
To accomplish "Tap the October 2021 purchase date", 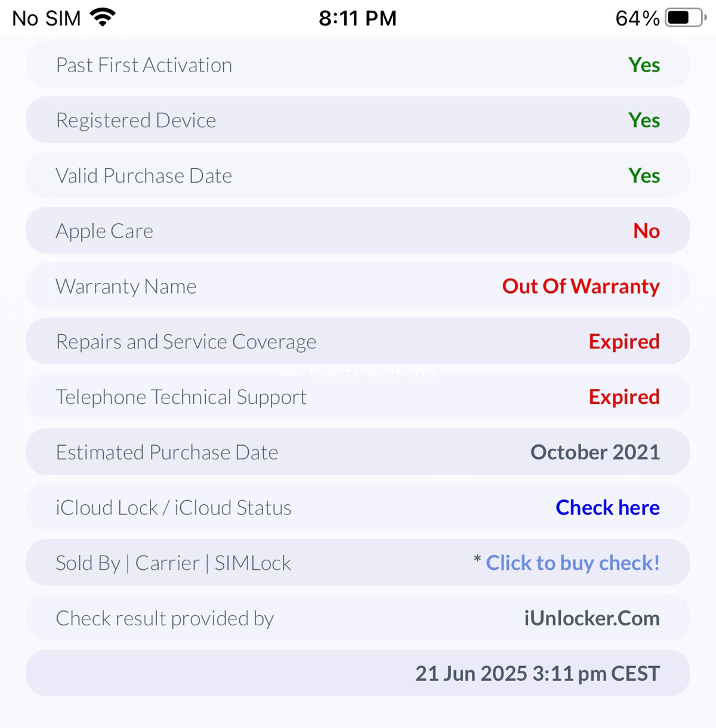I will (595, 452).
